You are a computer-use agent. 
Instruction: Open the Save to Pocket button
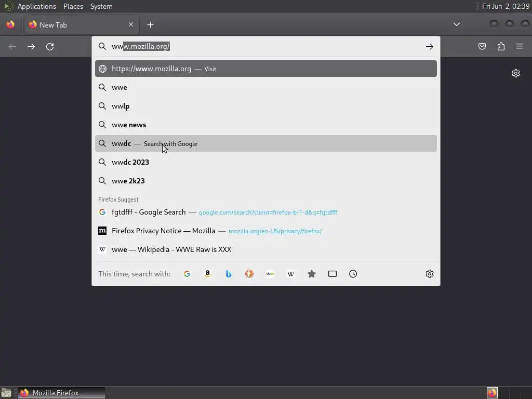pos(482,46)
